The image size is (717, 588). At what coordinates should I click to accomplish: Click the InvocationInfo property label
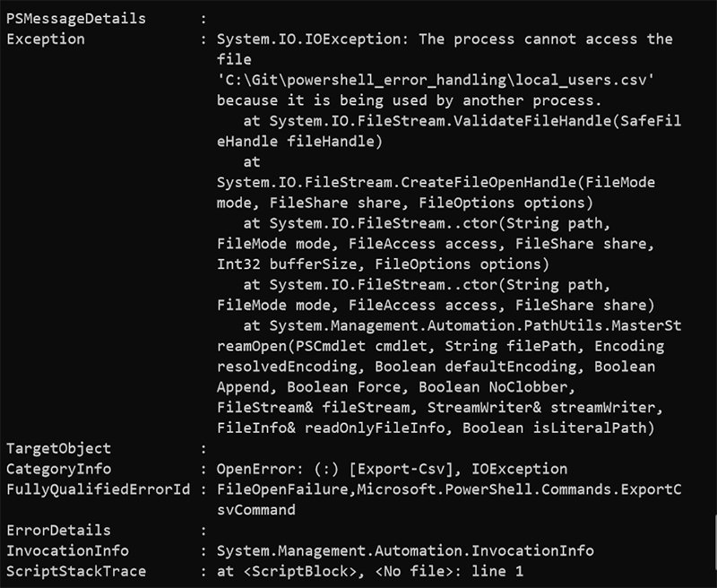click(x=67, y=551)
